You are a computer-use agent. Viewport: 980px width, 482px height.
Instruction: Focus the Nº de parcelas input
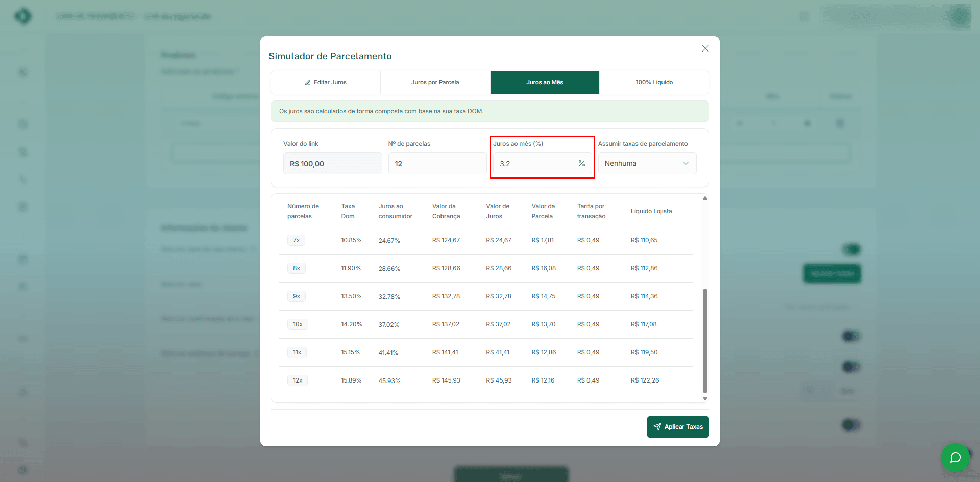[437, 164]
